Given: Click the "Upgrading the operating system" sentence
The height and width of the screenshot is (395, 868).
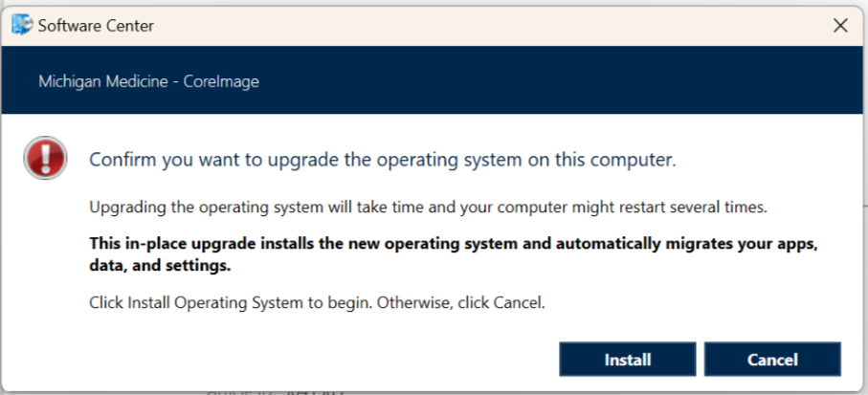Looking at the screenshot, I should tap(287, 207).
